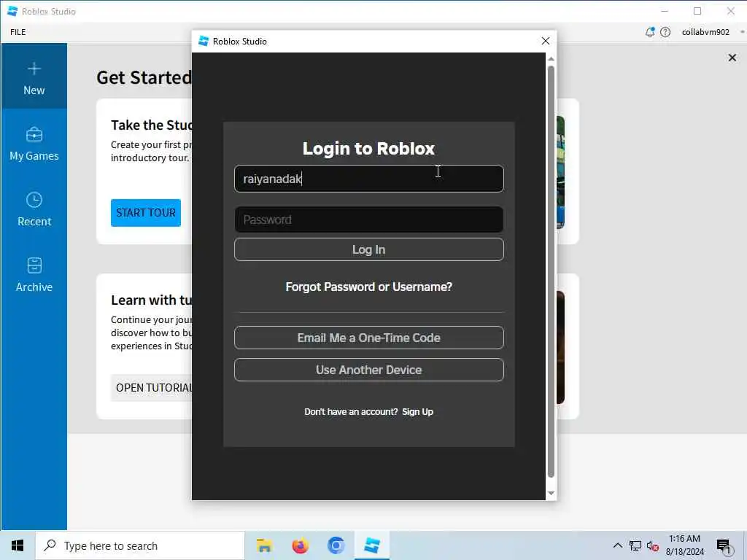
Task: Open the Windows Start menu
Action: pos(18,545)
